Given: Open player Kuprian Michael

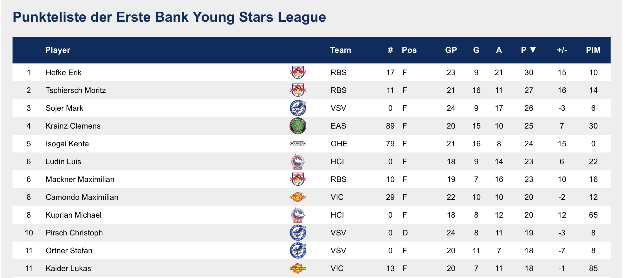Looking at the screenshot, I should (x=74, y=215).
